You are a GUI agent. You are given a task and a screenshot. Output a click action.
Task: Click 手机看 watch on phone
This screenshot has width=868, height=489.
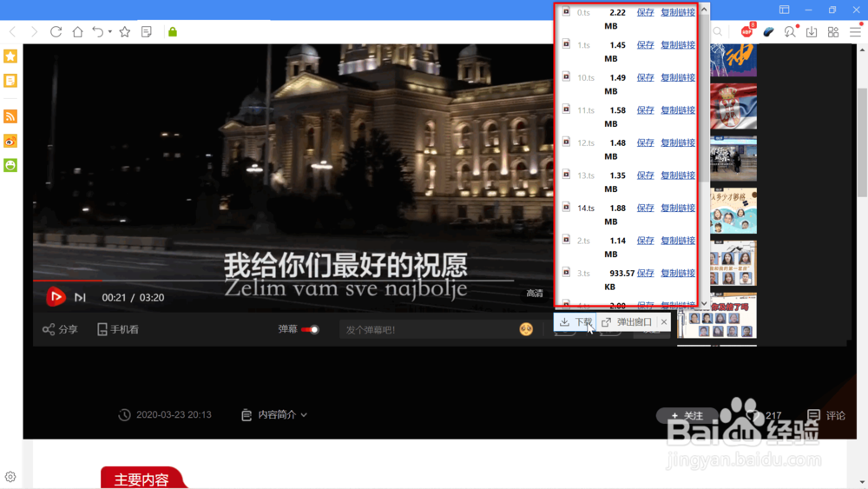coord(118,329)
